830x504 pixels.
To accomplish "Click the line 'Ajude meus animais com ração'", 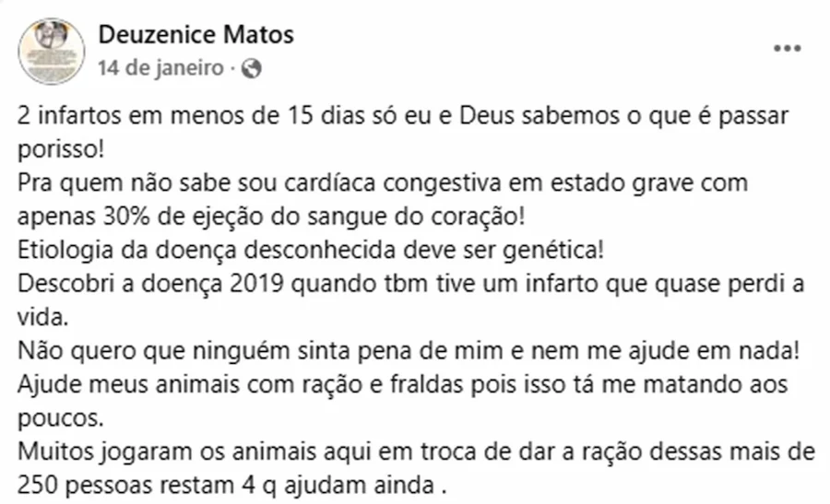I will (x=402, y=384).
